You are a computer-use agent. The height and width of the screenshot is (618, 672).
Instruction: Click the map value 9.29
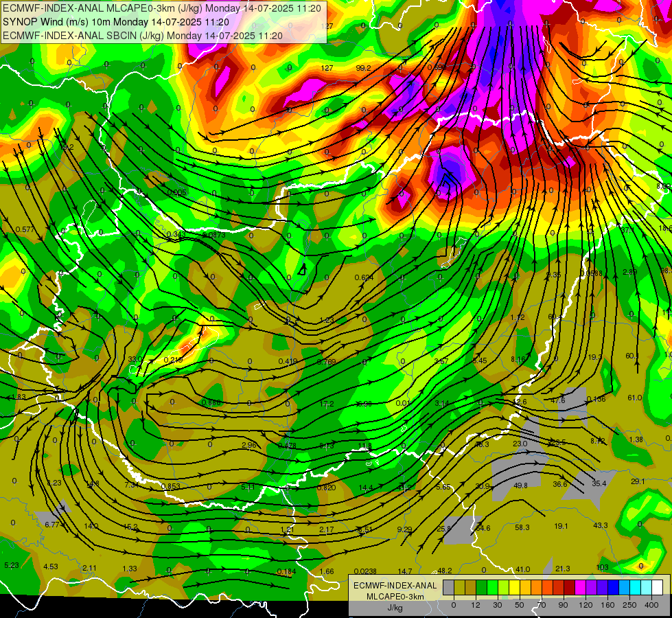404,529
